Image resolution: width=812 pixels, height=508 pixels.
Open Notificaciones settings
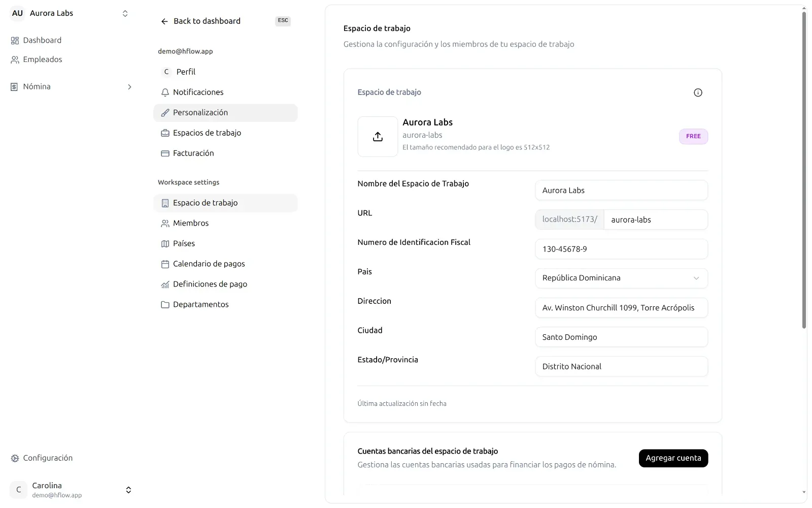coord(225,92)
